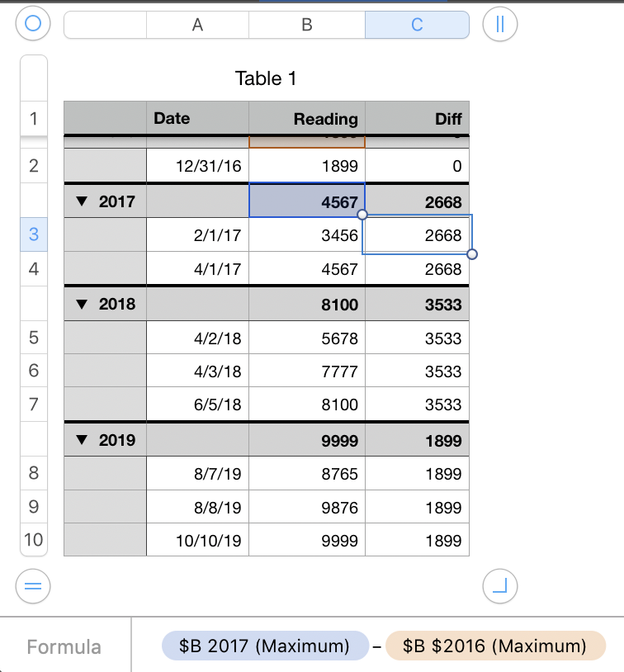
Task: Click the $B $2016 (Maximum) formula token
Action: (494, 646)
